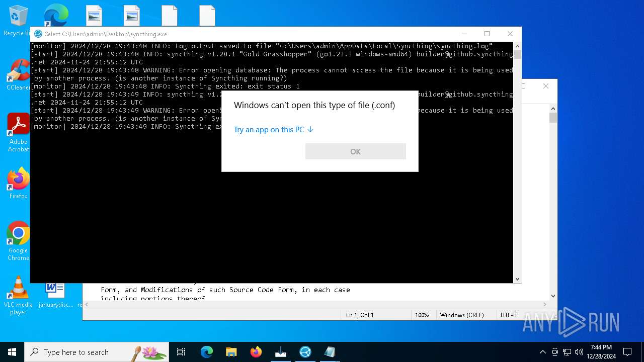Click the Syncthing icon in console title bar
The image size is (644, 362).
click(38, 34)
